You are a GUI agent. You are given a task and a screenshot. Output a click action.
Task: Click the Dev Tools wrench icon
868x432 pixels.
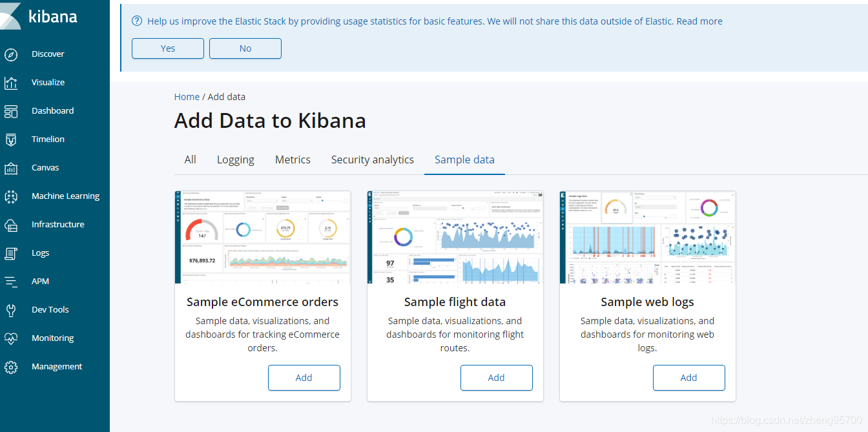click(11, 310)
